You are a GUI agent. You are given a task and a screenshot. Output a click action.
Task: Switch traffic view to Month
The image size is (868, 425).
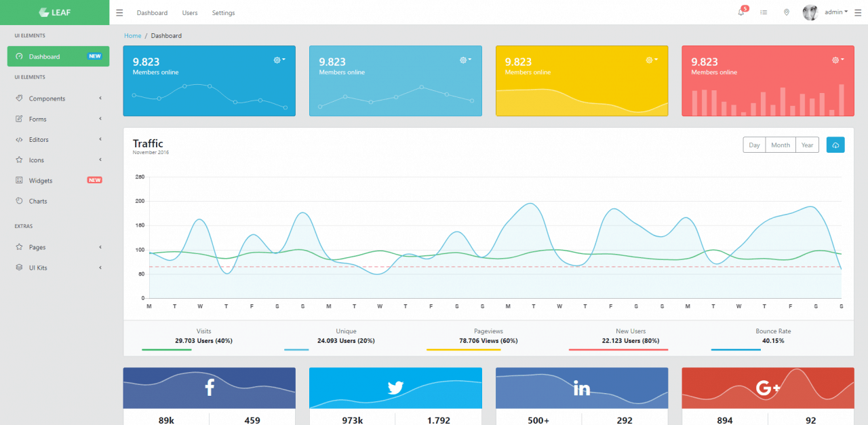coord(781,145)
